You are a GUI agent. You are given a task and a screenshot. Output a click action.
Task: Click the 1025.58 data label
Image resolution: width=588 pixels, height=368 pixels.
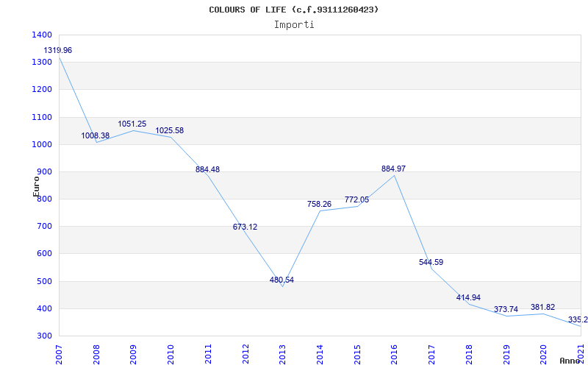[x=170, y=130]
